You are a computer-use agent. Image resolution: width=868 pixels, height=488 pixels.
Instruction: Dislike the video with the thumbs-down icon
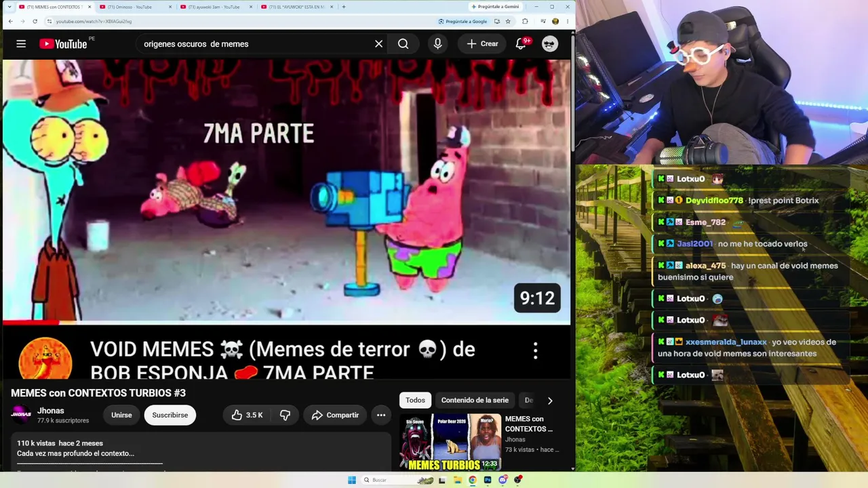click(285, 415)
